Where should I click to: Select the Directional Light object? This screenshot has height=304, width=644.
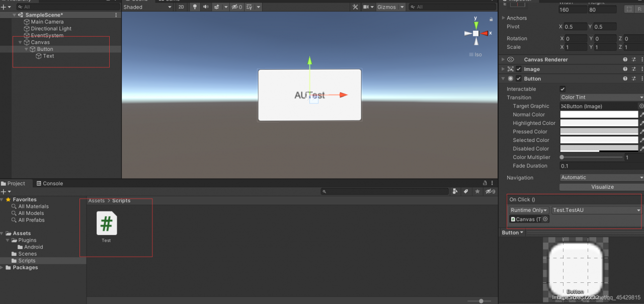[x=51, y=29]
